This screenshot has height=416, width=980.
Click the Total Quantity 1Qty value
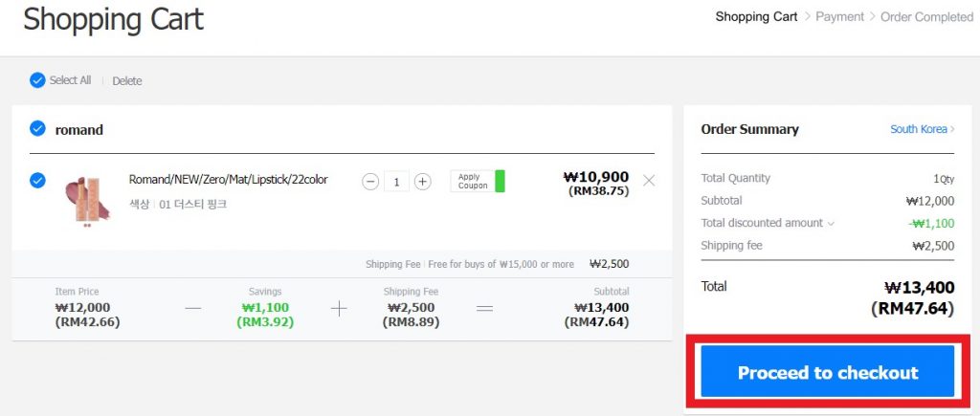[943, 179]
